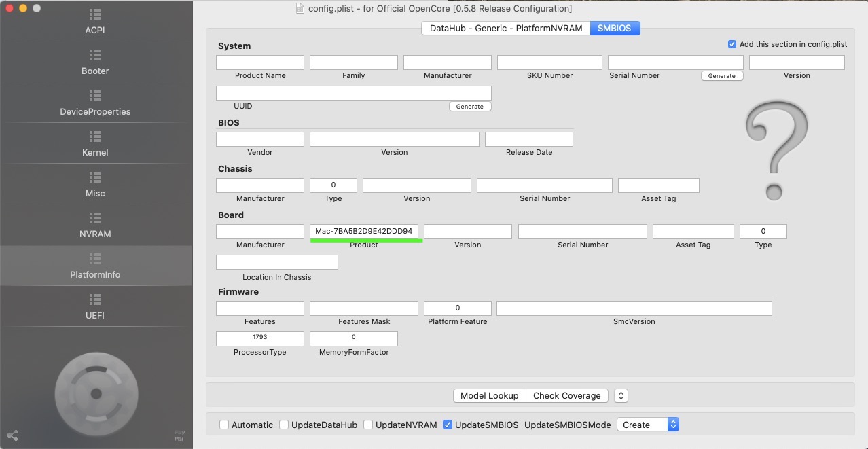
Task: Click the Board Asset Tag field
Action: [693, 232]
